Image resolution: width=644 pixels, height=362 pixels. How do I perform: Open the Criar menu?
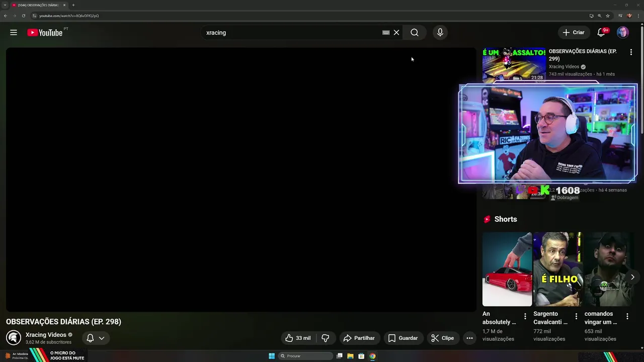(574, 33)
